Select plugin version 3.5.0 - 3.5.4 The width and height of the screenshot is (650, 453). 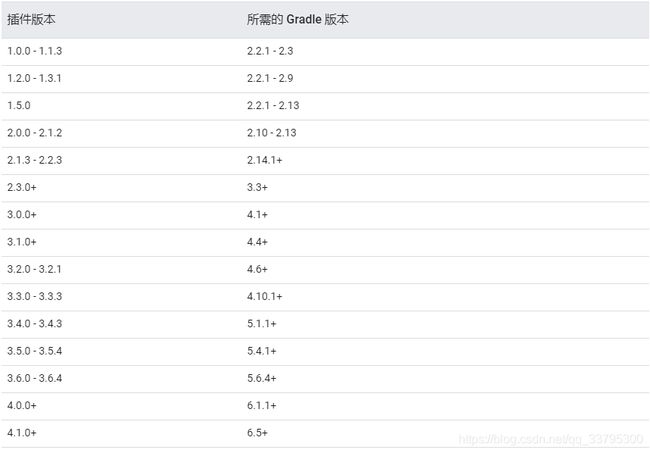click(34, 351)
